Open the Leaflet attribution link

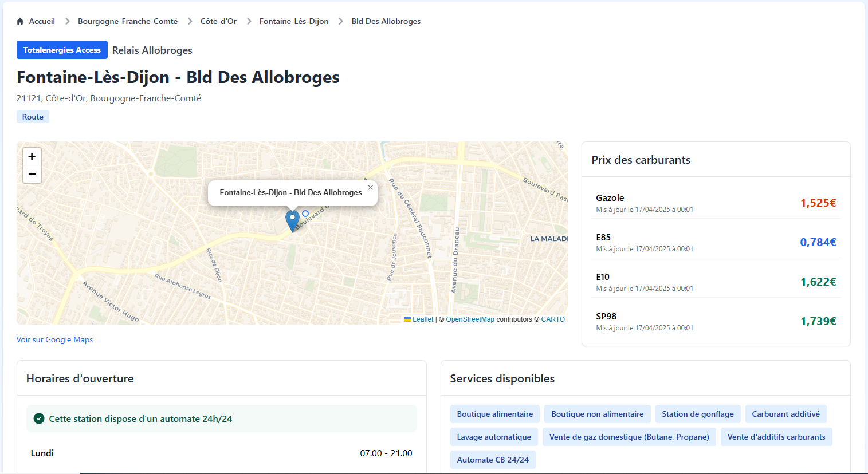point(423,319)
